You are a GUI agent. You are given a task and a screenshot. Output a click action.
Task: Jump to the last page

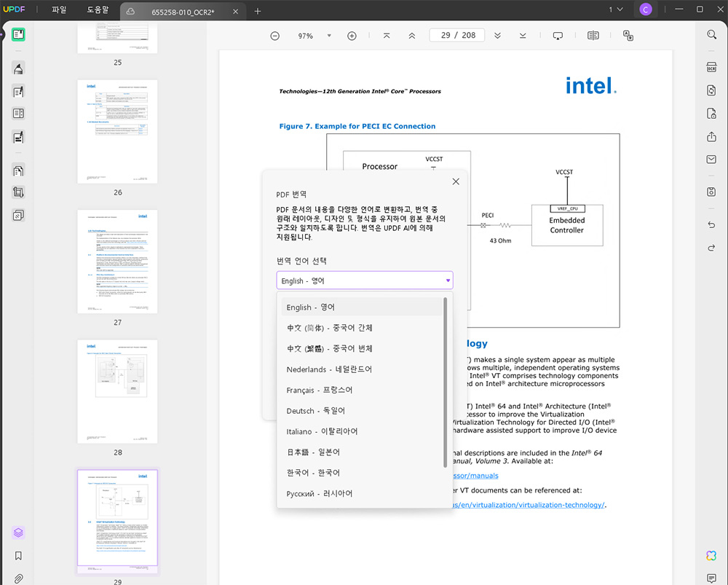[x=523, y=36]
